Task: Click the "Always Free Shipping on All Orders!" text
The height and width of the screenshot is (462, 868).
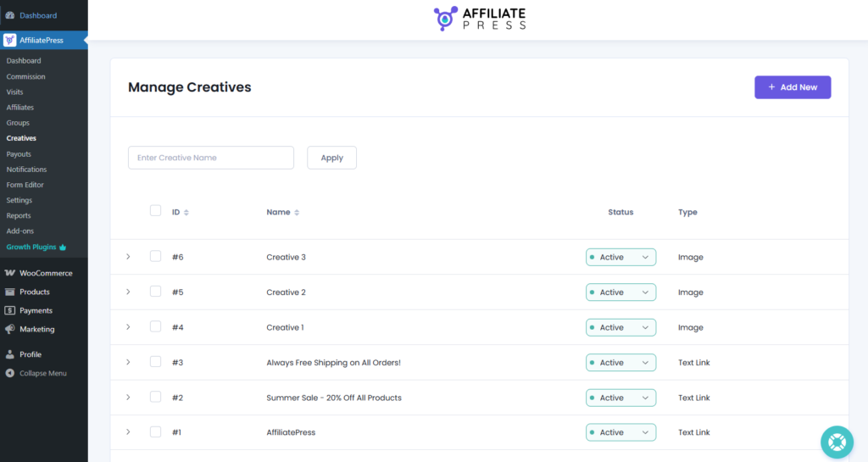Action: [x=333, y=363]
